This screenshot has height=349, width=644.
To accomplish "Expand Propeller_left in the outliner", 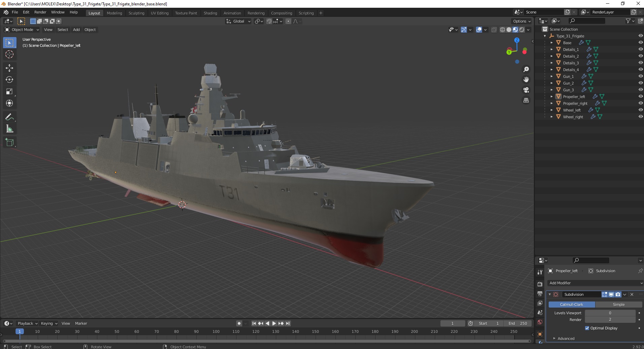I will pos(551,96).
